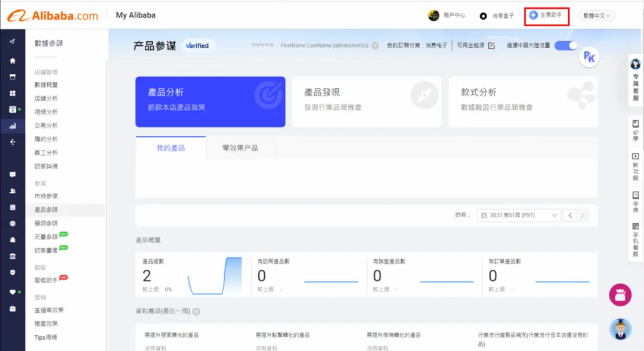Open the 2023 第51周 (PST) week dropdown
The width and height of the screenshot is (644, 351).
point(519,215)
